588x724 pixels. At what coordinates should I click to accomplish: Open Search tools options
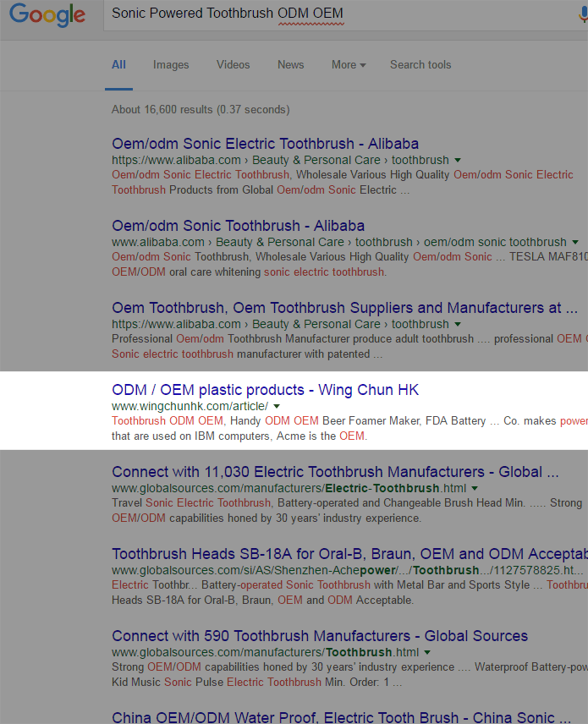pos(420,64)
